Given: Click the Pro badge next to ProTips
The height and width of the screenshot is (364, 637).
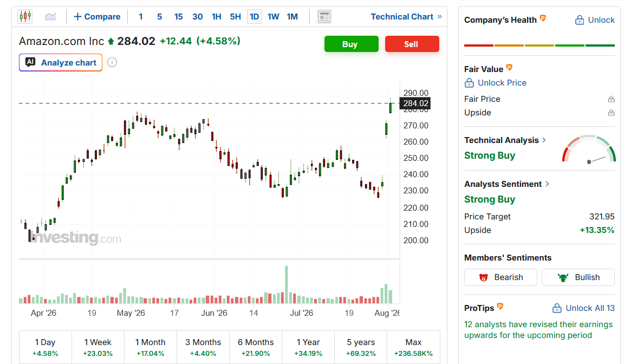Looking at the screenshot, I should click(x=500, y=307).
